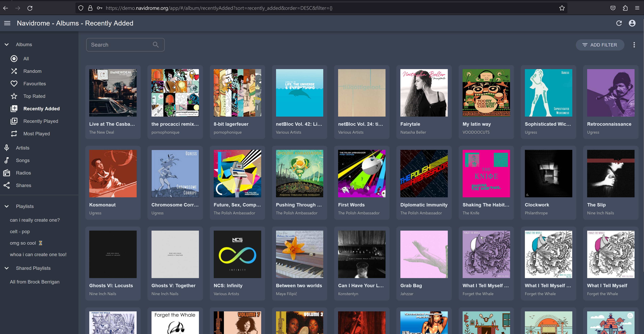Collapse the Shared Playlists section

point(7,268)
